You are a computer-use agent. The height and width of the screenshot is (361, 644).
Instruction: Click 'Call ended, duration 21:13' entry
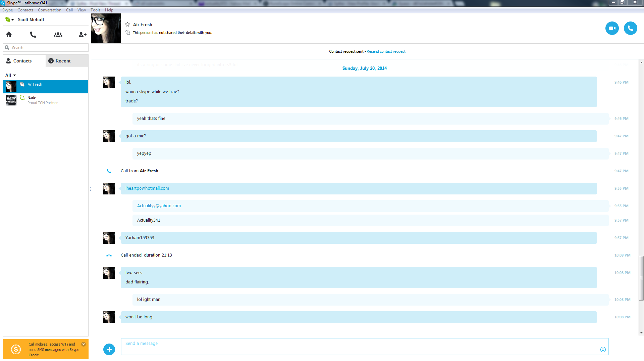[146, 255]
